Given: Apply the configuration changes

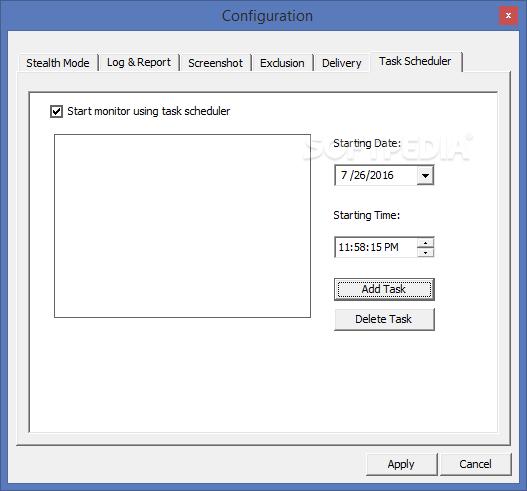Looking at the screenshot, I should point(402,464).
